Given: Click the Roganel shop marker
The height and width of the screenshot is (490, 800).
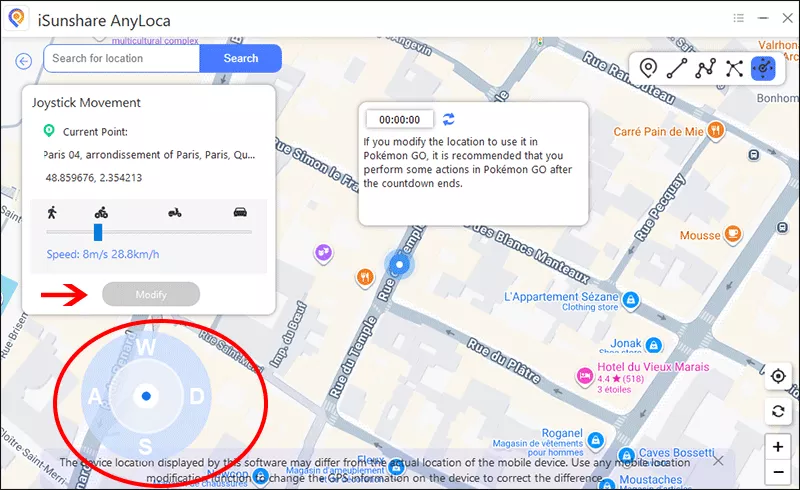Looking at the screenshot, I should coord(595,439).
